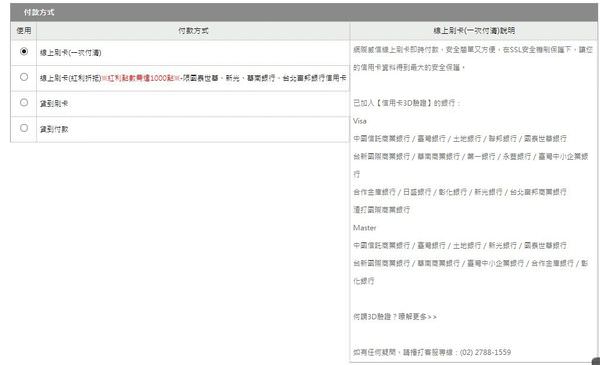Viewport: 600px width, 365px height.
Task: Click the Master 中國信託商業銀行 / 臺灣銀行 / 土地銀行 / 新光銀行 line
Action: coord(460,245)
